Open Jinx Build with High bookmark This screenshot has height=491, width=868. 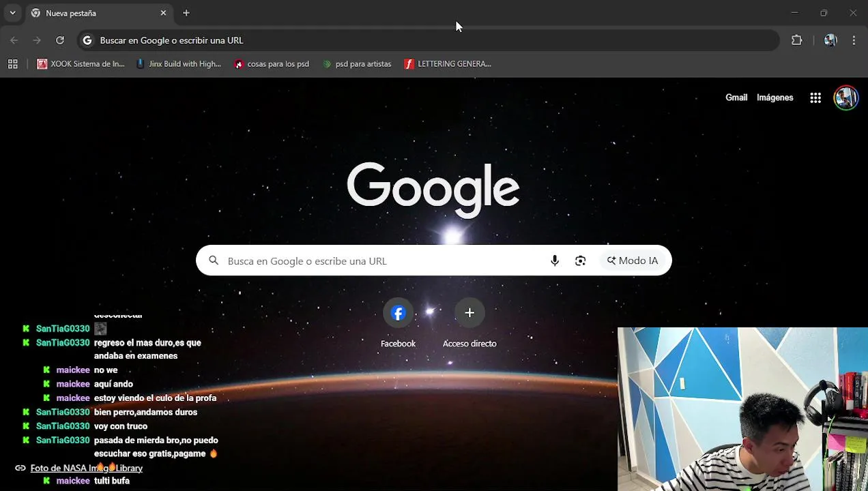coord(179,63)
